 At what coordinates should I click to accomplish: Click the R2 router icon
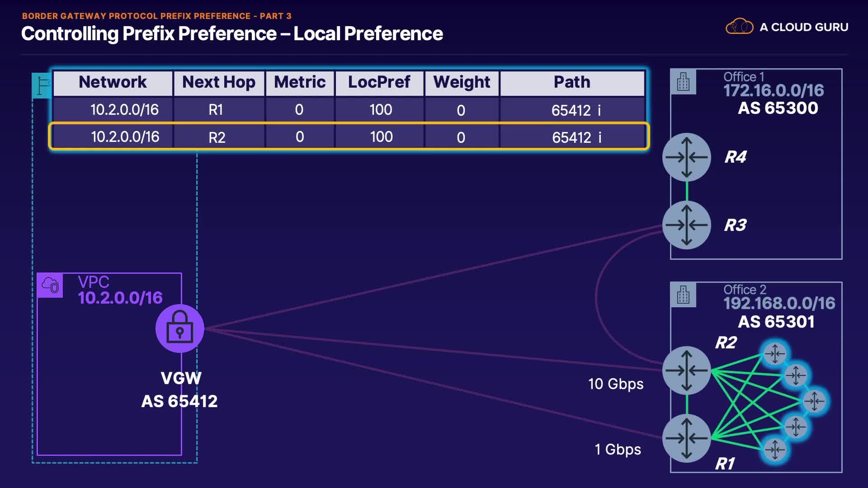[x=686, y=371]
